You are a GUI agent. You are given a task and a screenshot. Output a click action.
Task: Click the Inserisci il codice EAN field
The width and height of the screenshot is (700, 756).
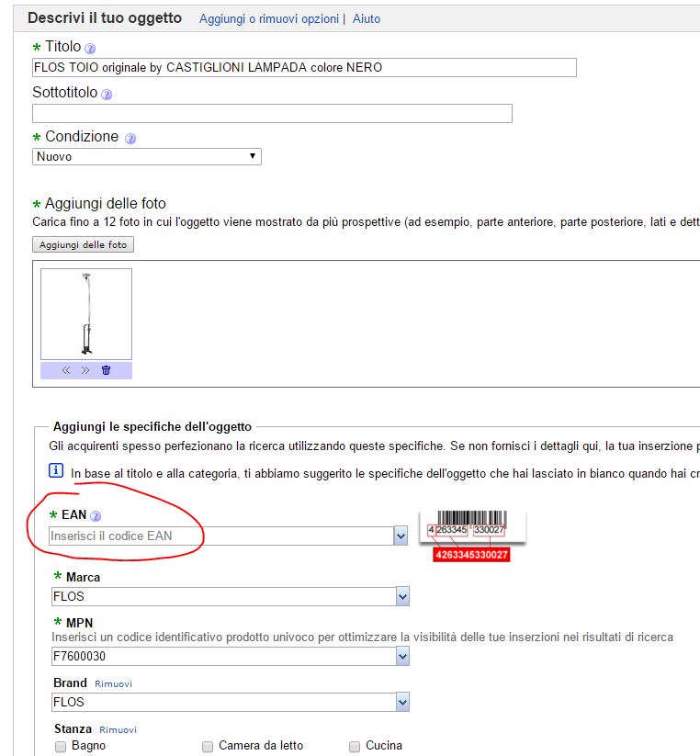(x=221, y=536)
